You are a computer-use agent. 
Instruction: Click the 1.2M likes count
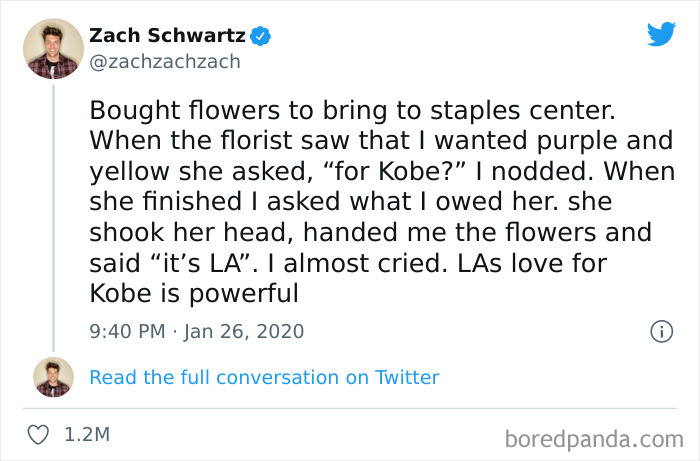(x=87, y=435)
